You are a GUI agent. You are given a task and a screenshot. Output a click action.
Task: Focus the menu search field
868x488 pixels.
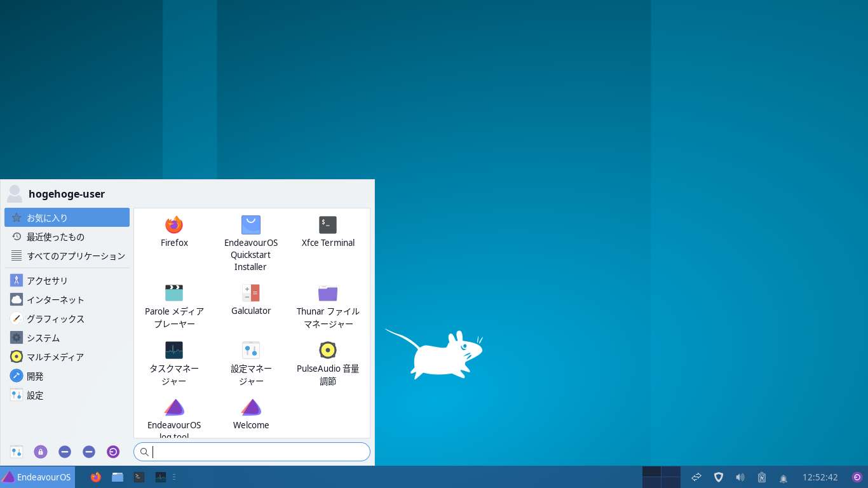(252, 452)
